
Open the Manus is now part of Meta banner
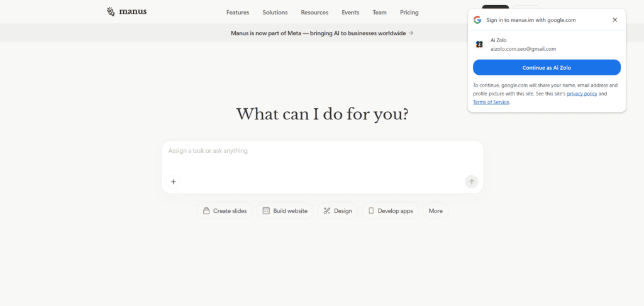point(322,33)
